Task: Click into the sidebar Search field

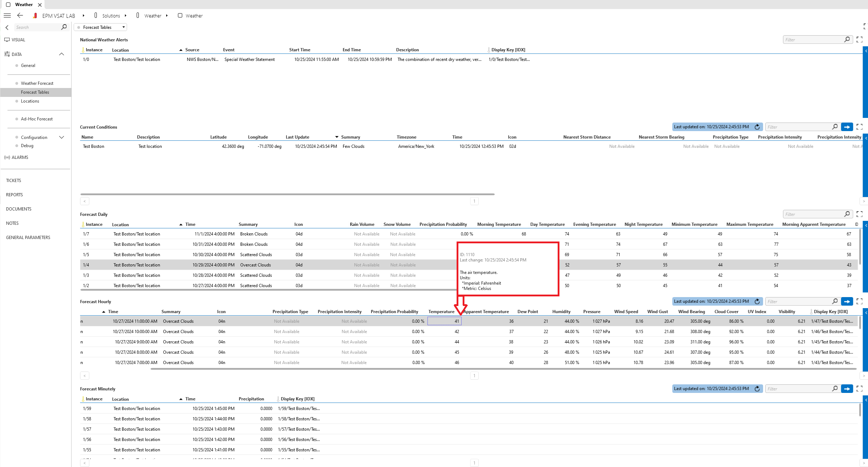Action: [x=37, y=27]
